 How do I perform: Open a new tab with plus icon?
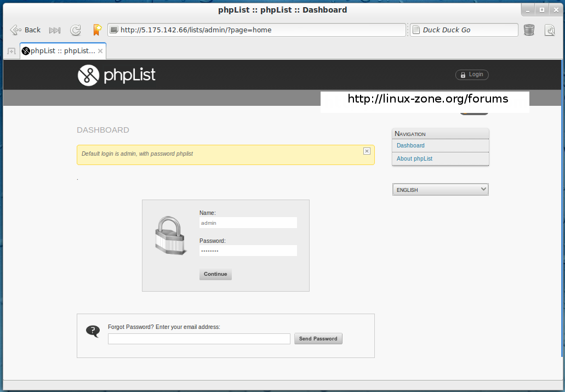pos(11,52)
